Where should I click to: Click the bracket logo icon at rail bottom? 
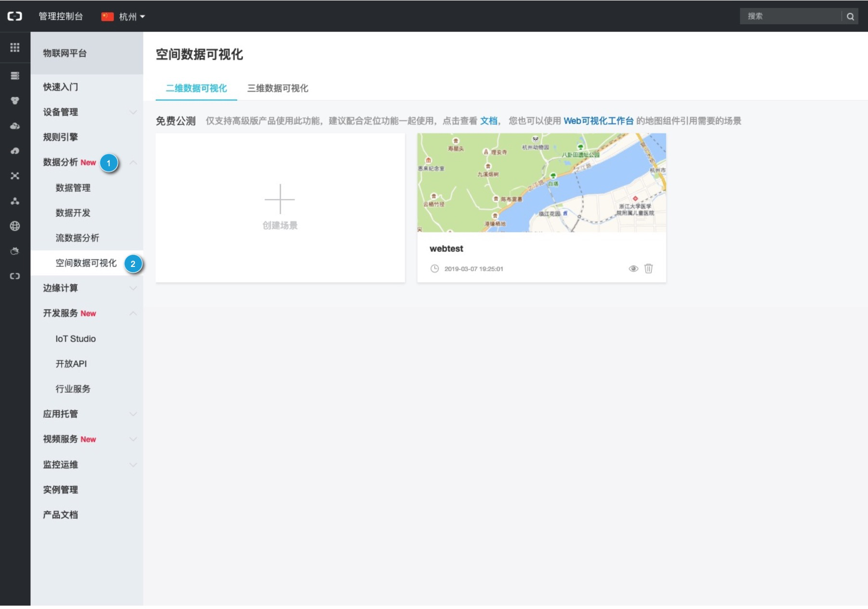point(15,276)
